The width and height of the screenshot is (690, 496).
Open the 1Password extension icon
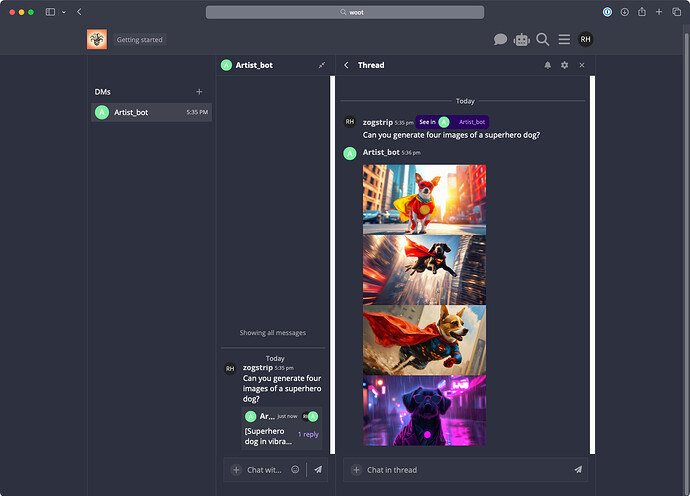[x=607, y=12]
